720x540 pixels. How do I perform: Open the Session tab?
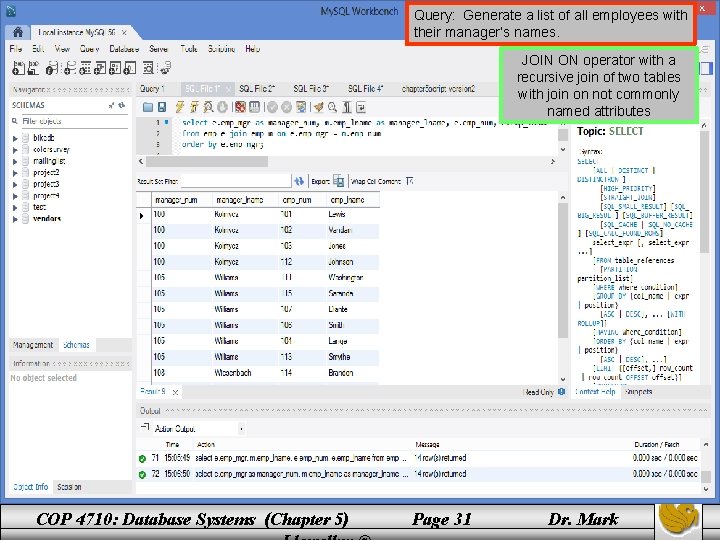click(69, 487)
